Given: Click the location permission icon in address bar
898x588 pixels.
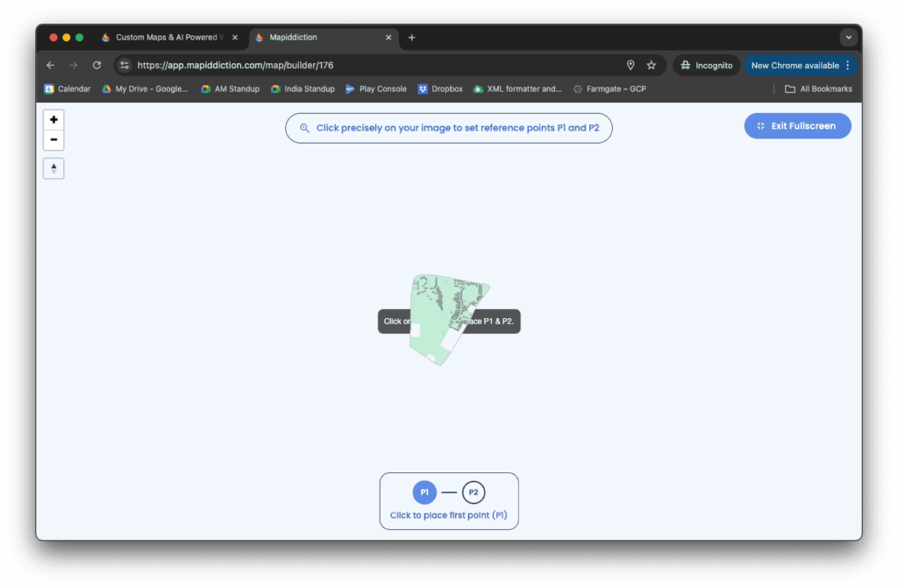Looking at the screenshot, I should [630, 65].
